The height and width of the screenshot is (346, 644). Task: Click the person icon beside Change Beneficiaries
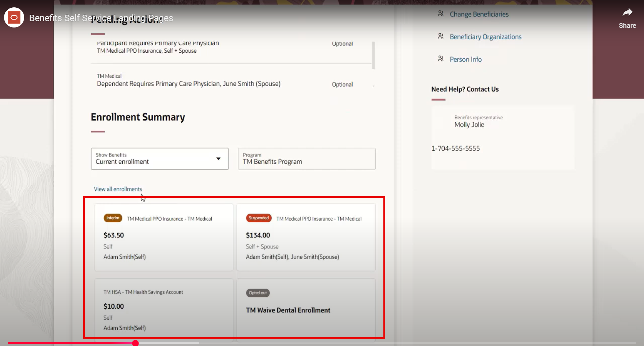coord(440,13)
